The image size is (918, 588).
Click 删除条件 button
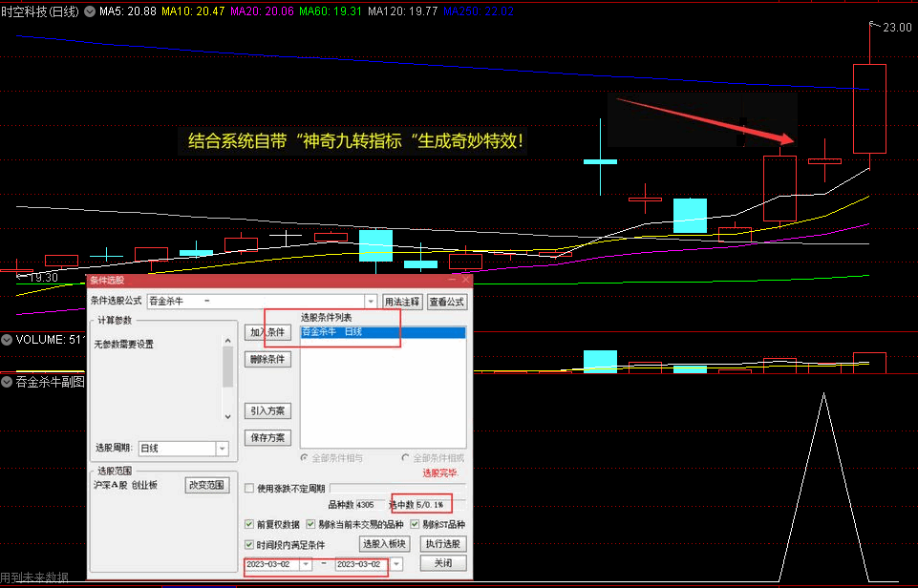(x=267, y=359)
